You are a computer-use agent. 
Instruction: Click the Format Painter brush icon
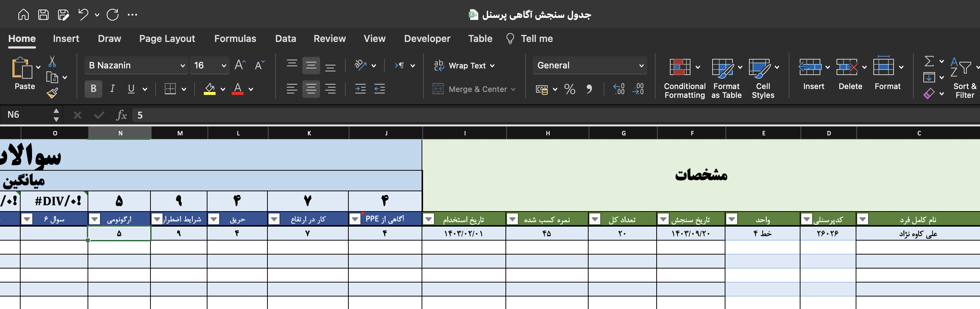[53, 93]
